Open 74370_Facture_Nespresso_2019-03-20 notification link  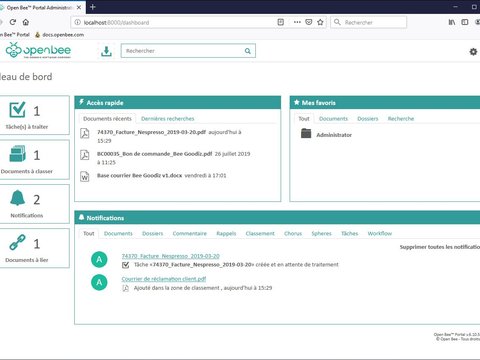(171, 256)
